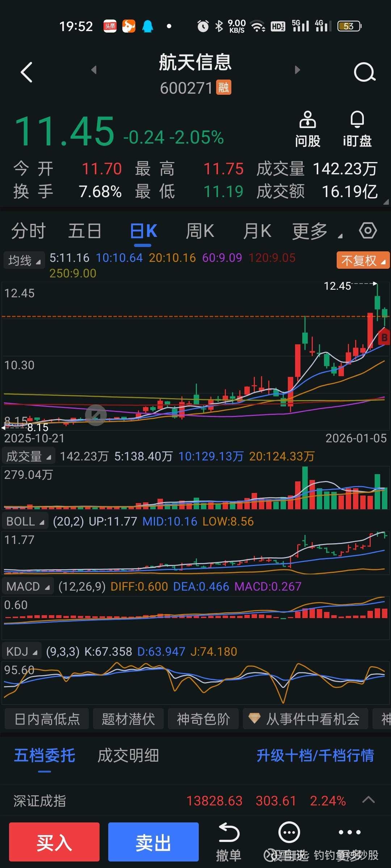391x868 pixels.
Task: Switch to 月K monthly tab
Action: pyautogui.click(x=257, y=231)
